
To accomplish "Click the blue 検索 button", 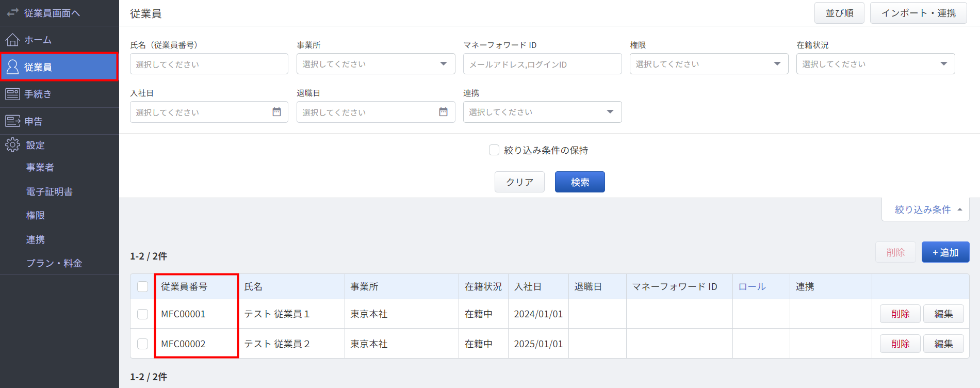I will (x=580, y=182).
